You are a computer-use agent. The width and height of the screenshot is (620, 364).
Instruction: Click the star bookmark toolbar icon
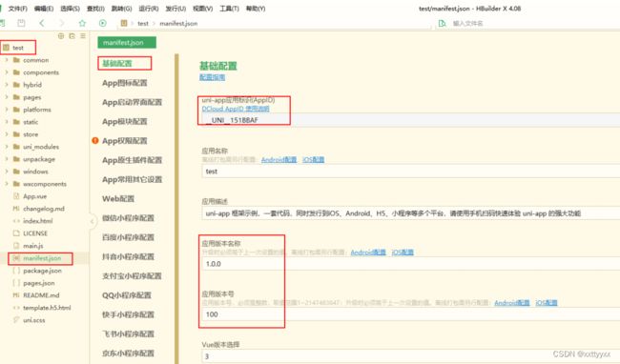pyautogui.click(x=82, y=23)
